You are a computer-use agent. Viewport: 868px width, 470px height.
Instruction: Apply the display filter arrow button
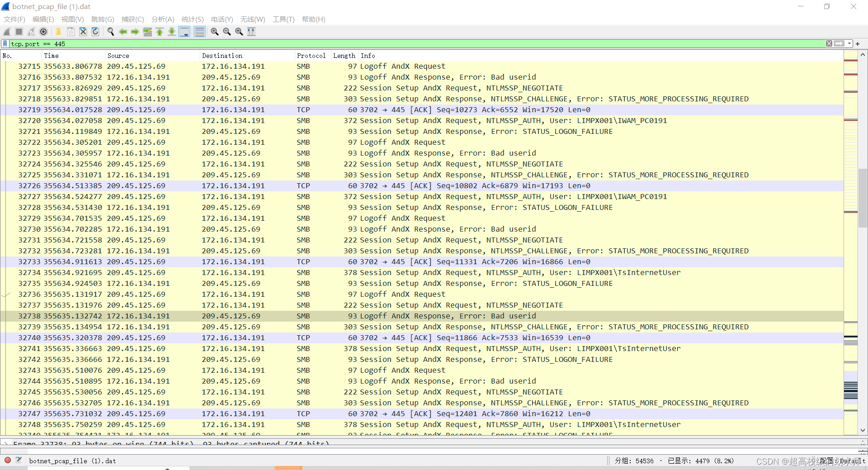[x=839, y=44]
